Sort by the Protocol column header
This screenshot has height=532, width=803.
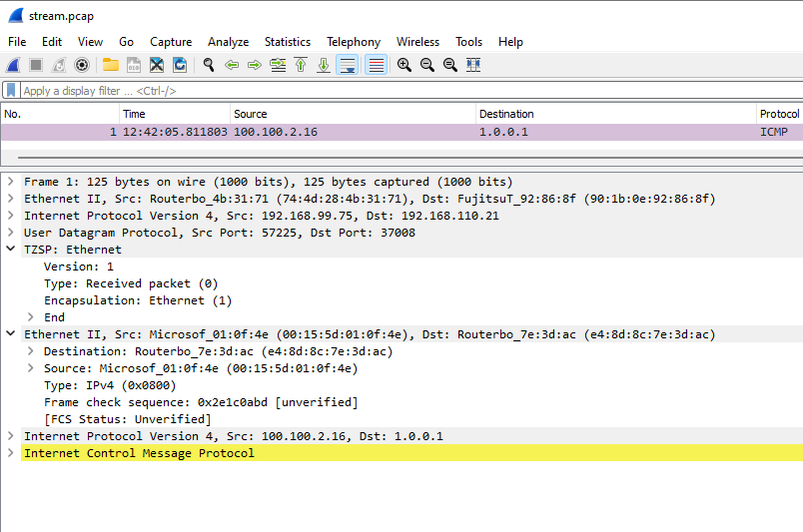point(779,114)
